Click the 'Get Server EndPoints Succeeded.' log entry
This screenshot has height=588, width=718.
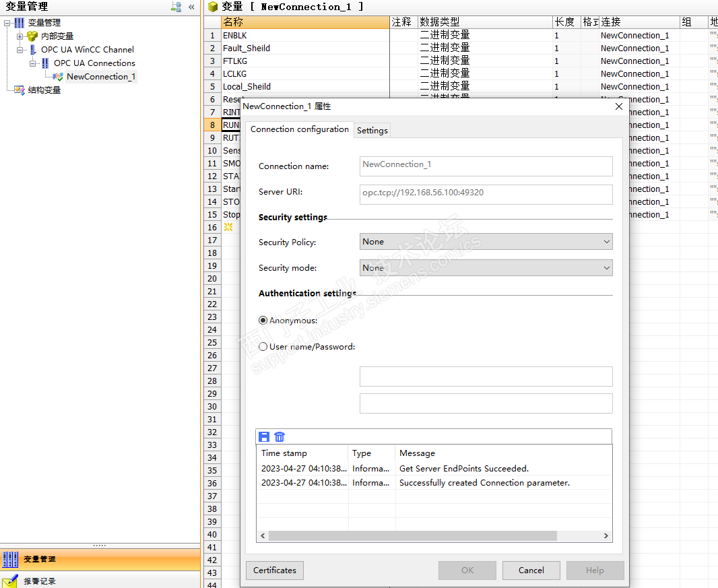pos(464,469)
